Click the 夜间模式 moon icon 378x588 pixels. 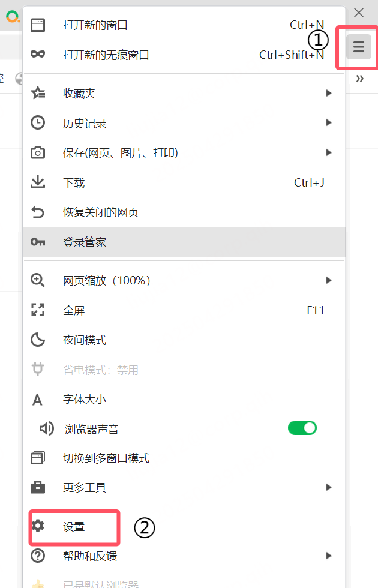[38, 339]
